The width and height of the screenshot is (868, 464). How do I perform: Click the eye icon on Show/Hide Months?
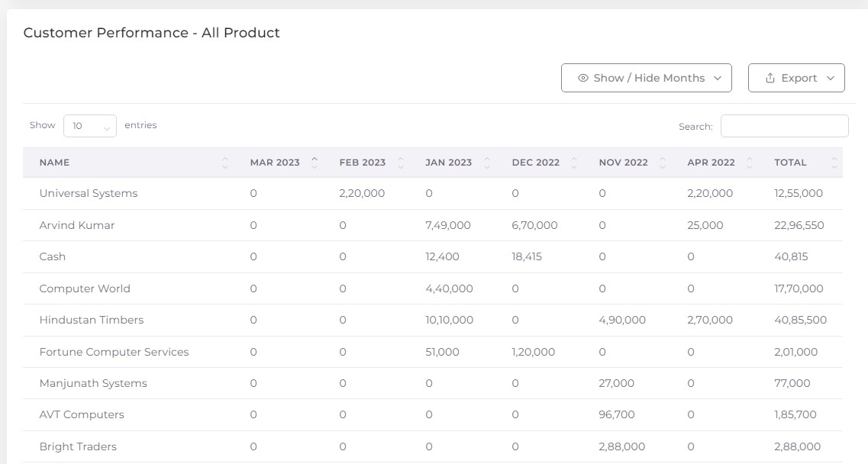click(x=584, y=78)
